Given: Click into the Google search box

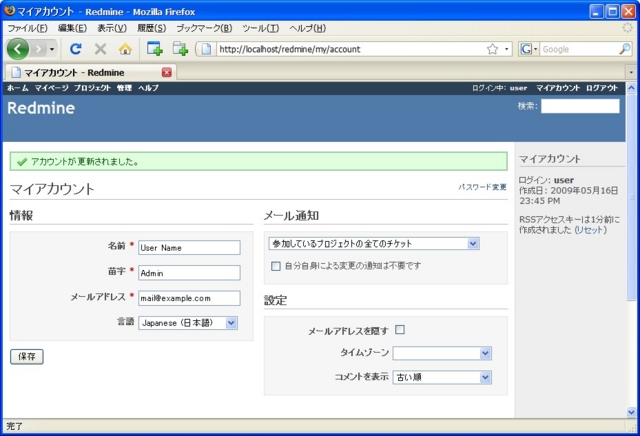Looking at the screenshot, I should click(x=579, y=49).
